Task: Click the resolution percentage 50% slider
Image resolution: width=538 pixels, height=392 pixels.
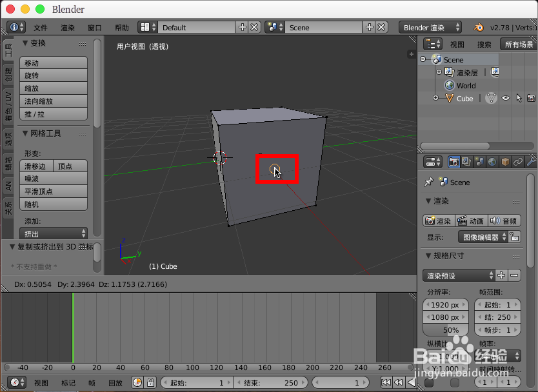Action: [x=446, y=330]
